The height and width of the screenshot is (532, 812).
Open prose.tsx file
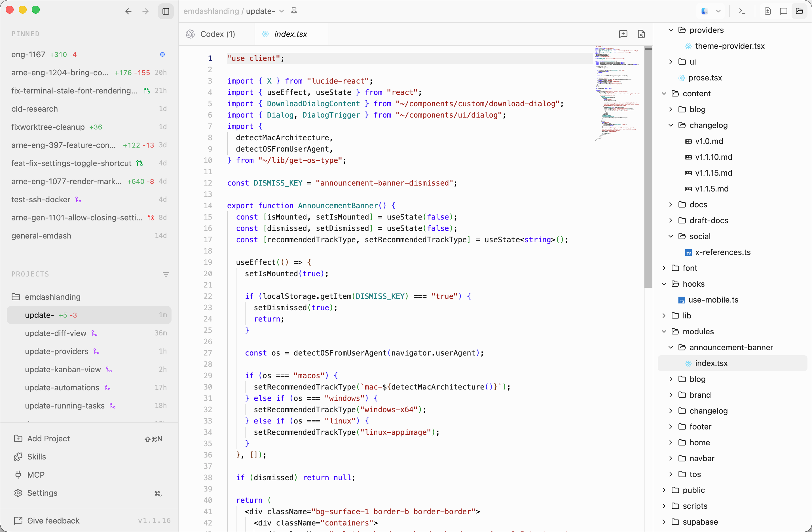click(733, 78)
